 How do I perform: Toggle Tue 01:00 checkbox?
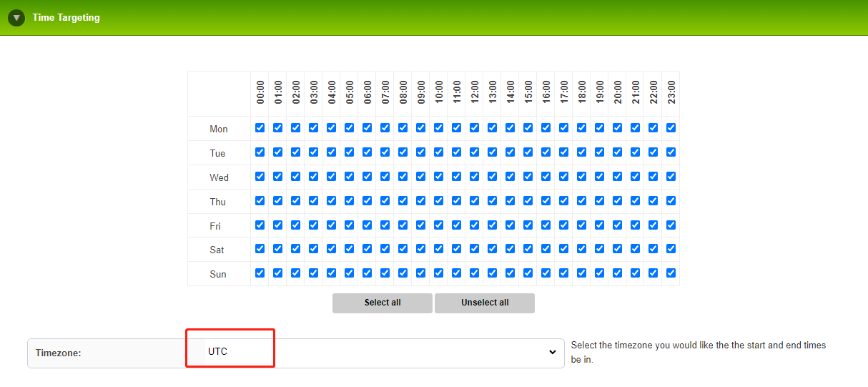point(277,152)
